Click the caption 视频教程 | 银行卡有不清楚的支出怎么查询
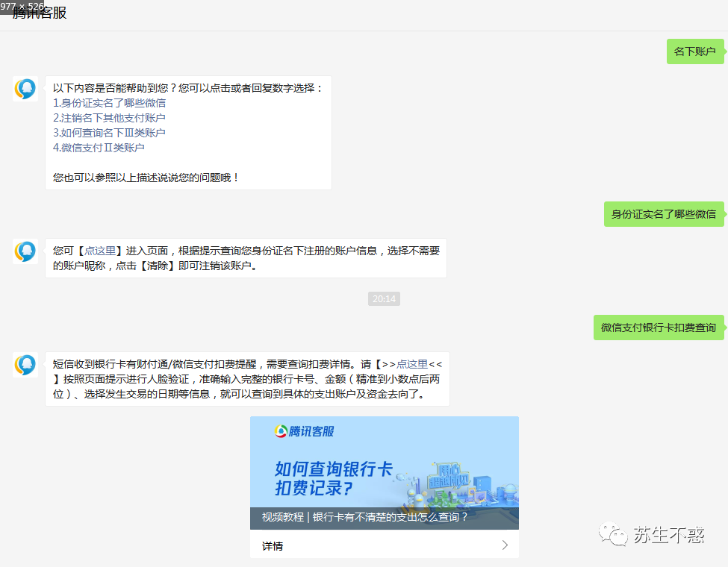Image resolution: width=728 pixels, height=567 pixels. coord(364,517)
